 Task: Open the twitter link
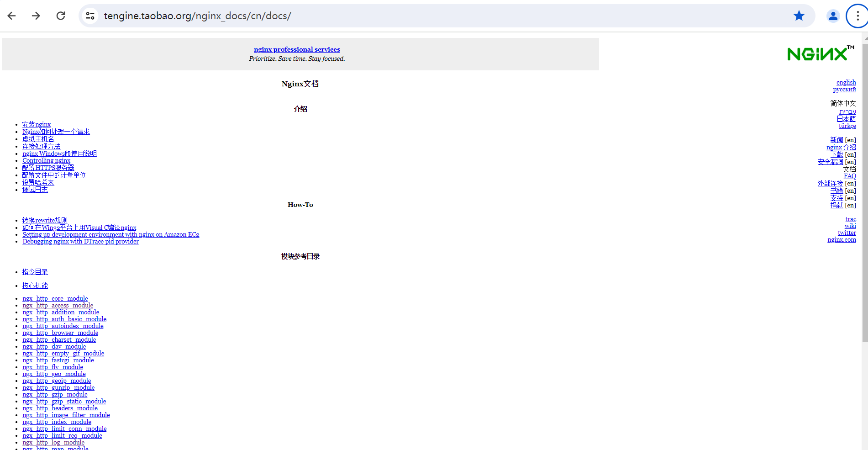click(x=847, y=233)
